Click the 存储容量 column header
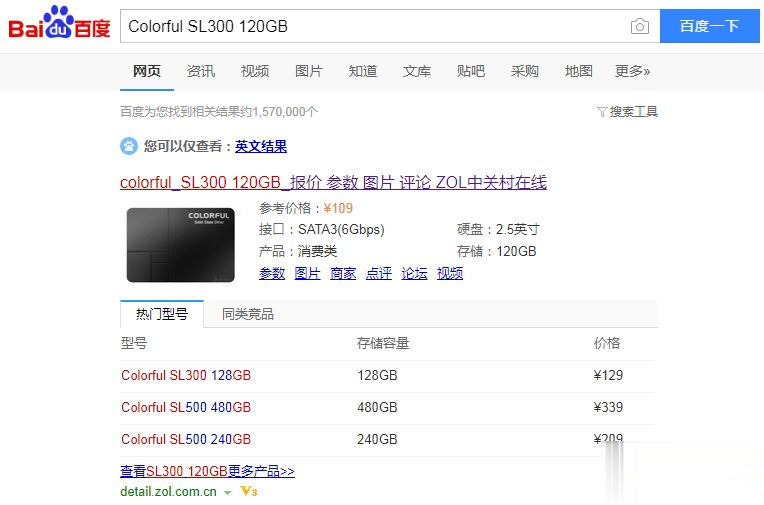Viewport: 764px width, 505px height. coord(383,343)
